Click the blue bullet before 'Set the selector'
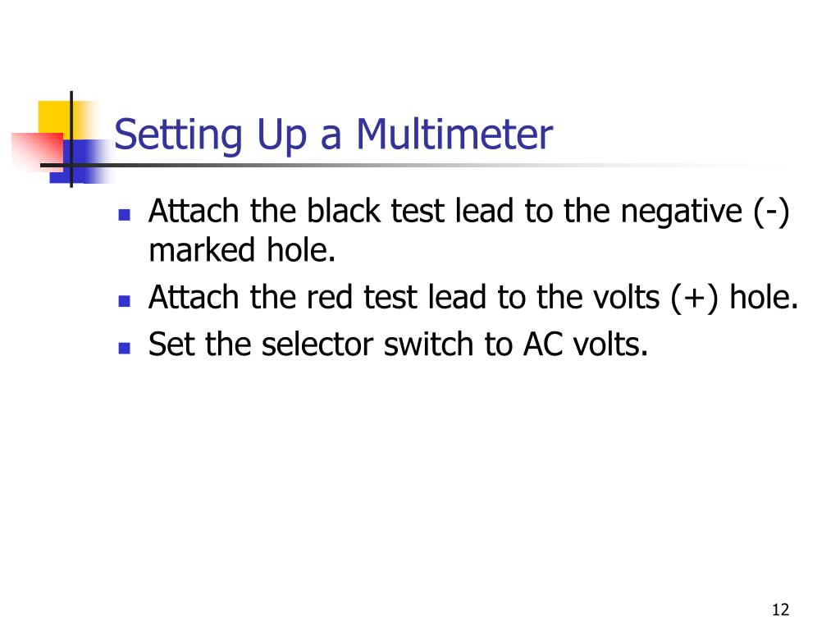 click(x=125, y=348)
